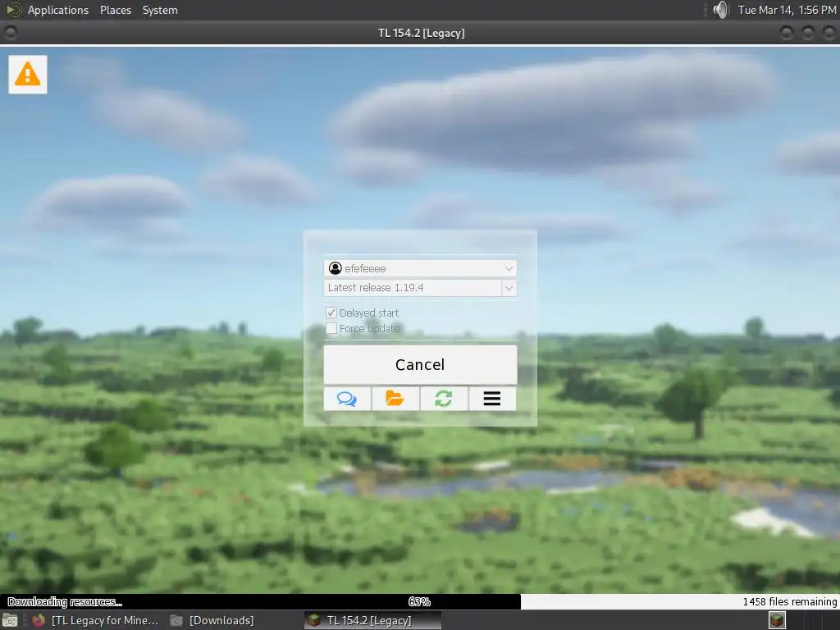The image size is (840, 630).
Task: Cancel the resource download
Action: point(421,365)
